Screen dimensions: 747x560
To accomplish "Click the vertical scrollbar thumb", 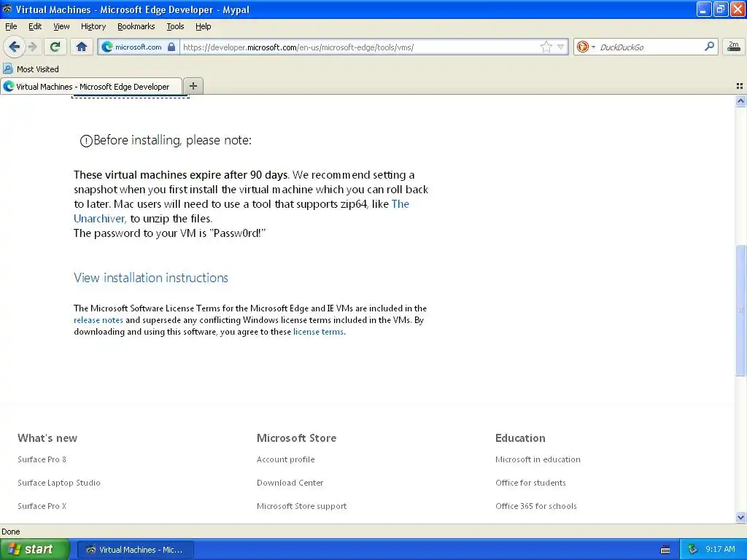I will (x=740, y=311).
